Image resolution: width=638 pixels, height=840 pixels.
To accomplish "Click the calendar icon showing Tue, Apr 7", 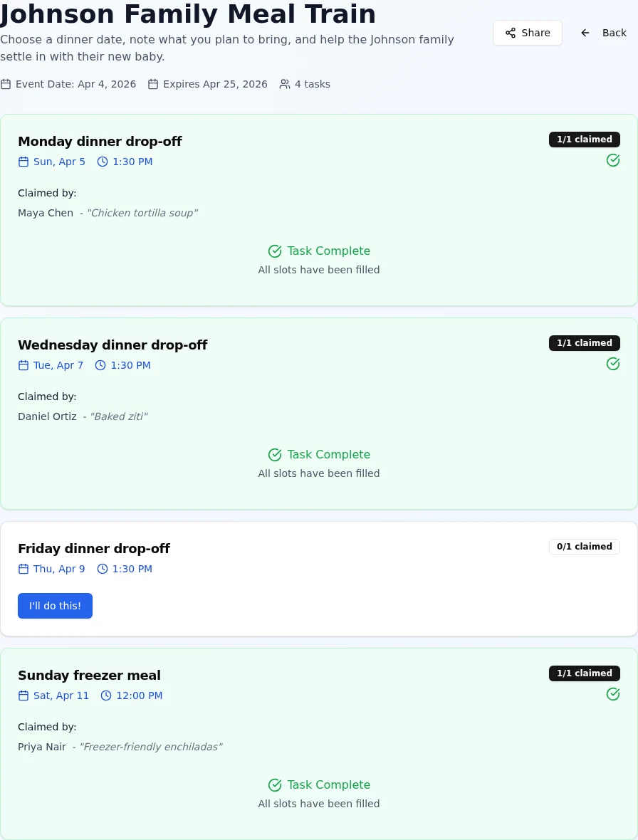I will 23,365.
